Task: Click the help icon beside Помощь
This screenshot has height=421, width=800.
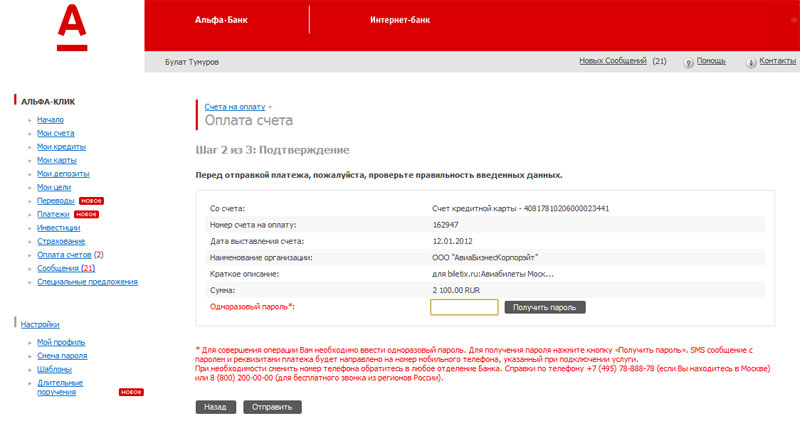Action: click(x=688, y=63)
